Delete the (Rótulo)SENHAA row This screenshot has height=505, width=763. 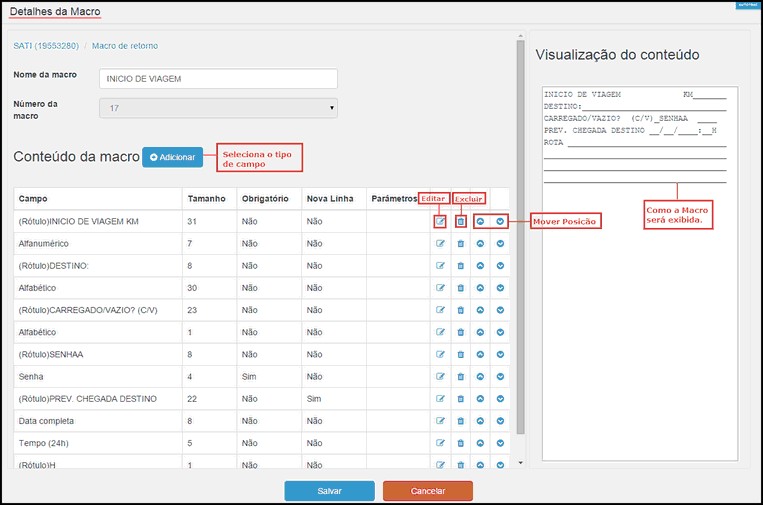(460, 354)
